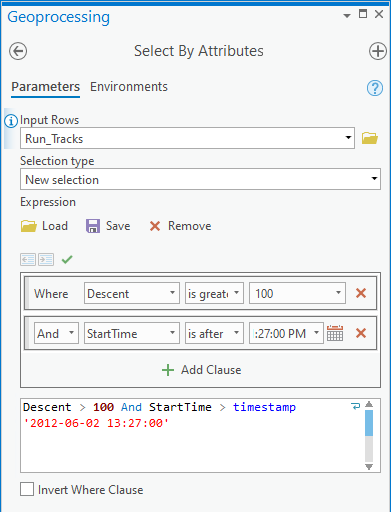Open the Input Rows Run_Tracks dropdown
This screenshot has height=512, width=391.
coord(348,138)
